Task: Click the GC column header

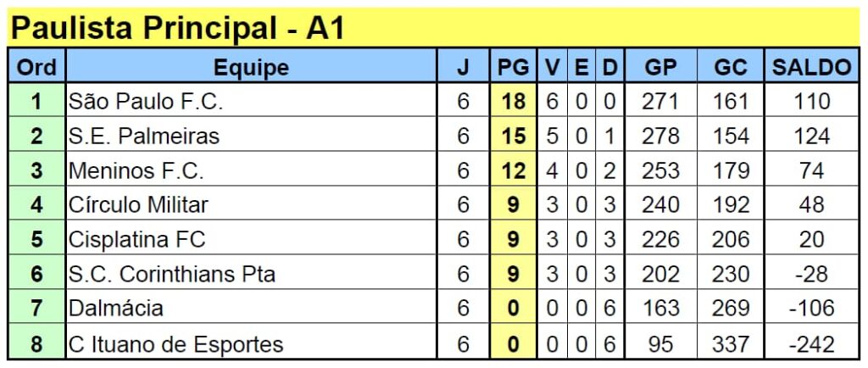Action: [x=731, y=68]
